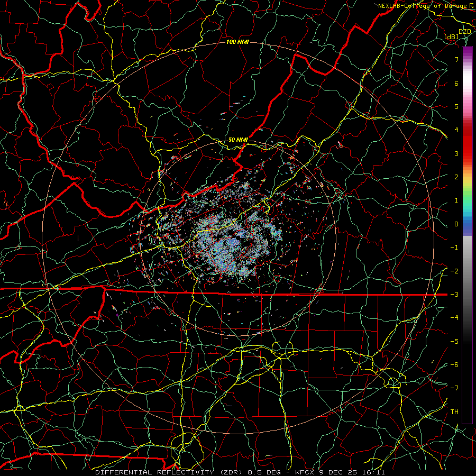
Task: Click the 7 label on the scale
Action: (456, 59)
